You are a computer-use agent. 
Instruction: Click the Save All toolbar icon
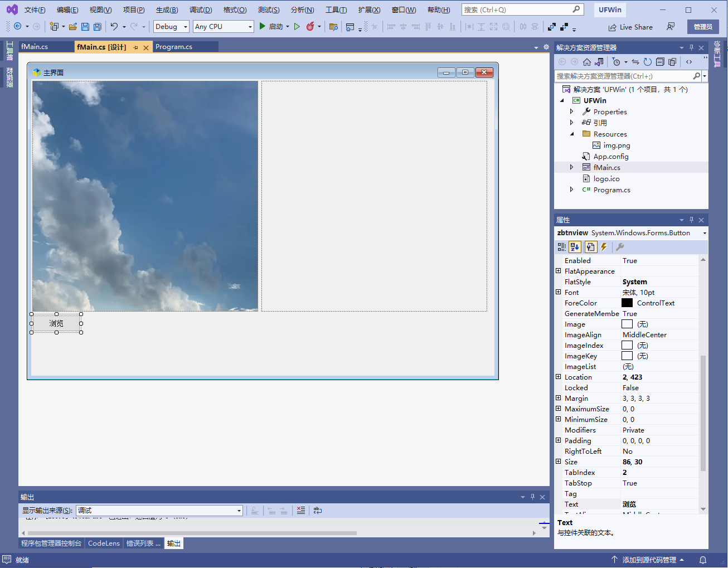98,26
